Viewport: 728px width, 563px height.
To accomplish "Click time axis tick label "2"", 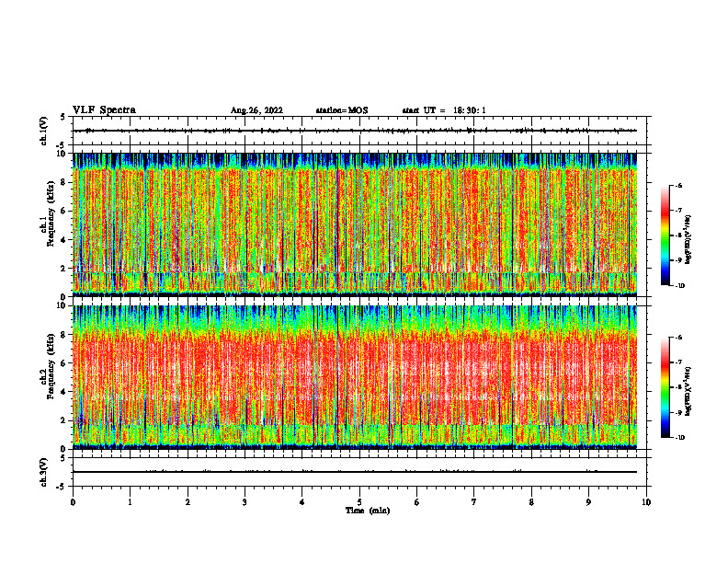I will [188, 502].
